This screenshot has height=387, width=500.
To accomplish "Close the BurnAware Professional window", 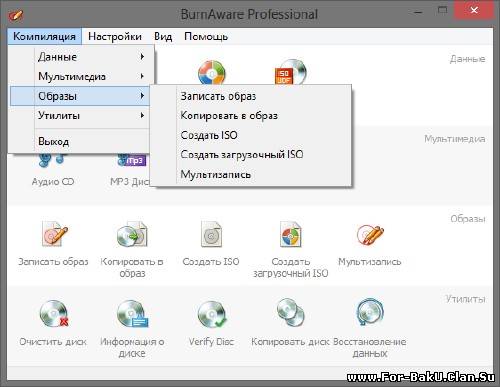I will tap(474, 11).
